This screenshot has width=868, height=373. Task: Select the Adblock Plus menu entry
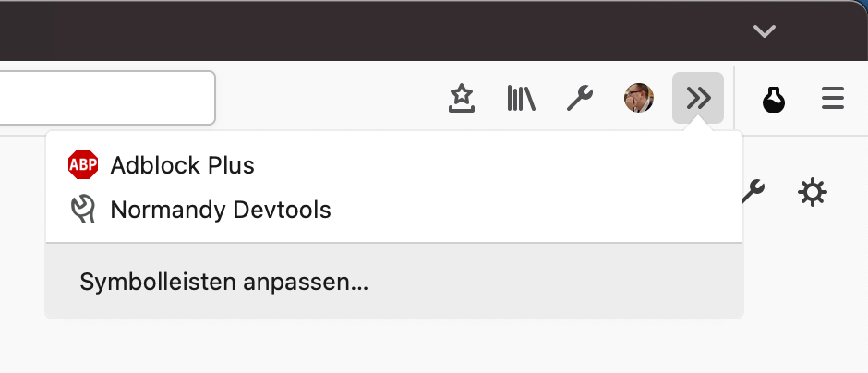click(182, 166)
